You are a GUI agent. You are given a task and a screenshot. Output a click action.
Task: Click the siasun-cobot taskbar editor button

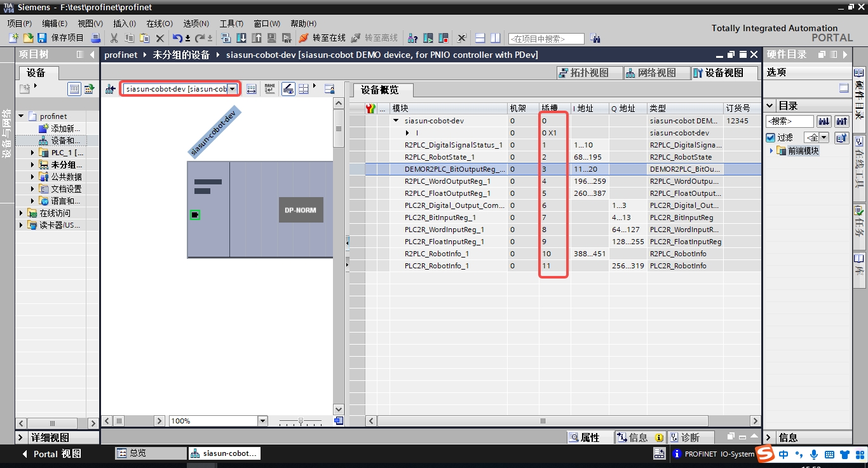pos(224,453)
